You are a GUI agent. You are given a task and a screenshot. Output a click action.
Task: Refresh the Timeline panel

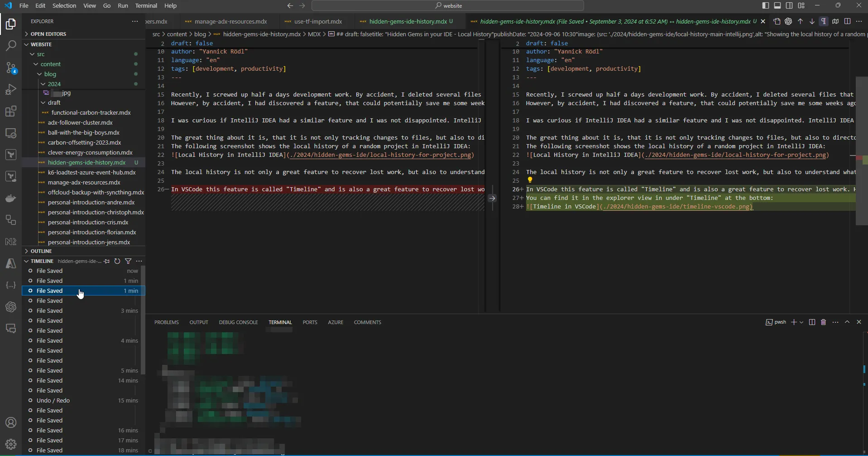tap(117, 261)
